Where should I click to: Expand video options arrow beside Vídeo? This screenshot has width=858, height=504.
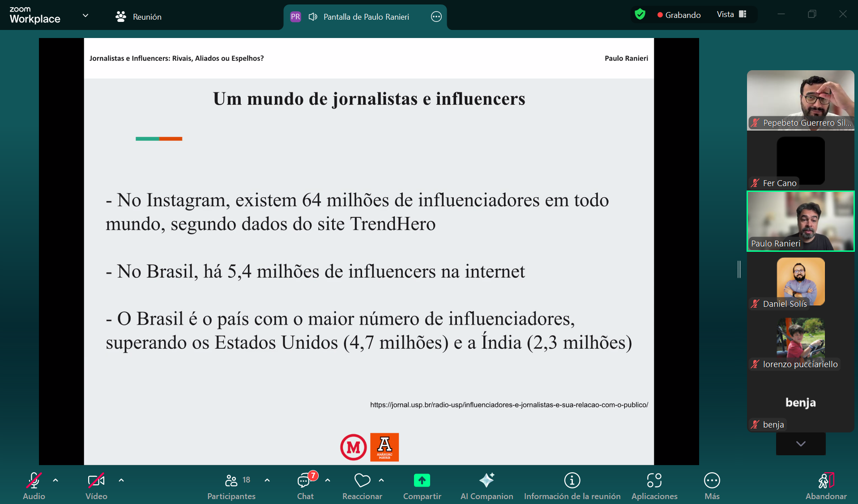[x=121, y=480]
